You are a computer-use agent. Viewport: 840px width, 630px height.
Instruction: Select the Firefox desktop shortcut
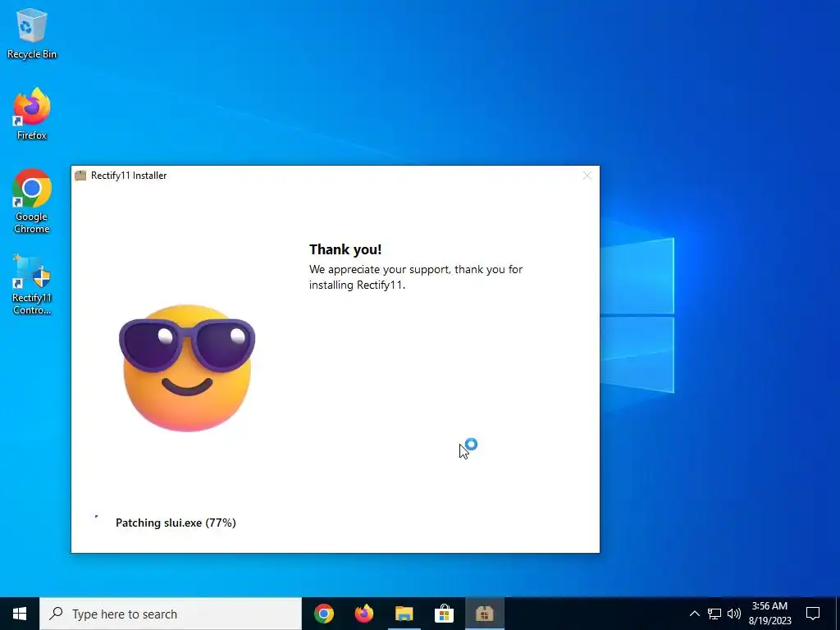pos(32,113)
